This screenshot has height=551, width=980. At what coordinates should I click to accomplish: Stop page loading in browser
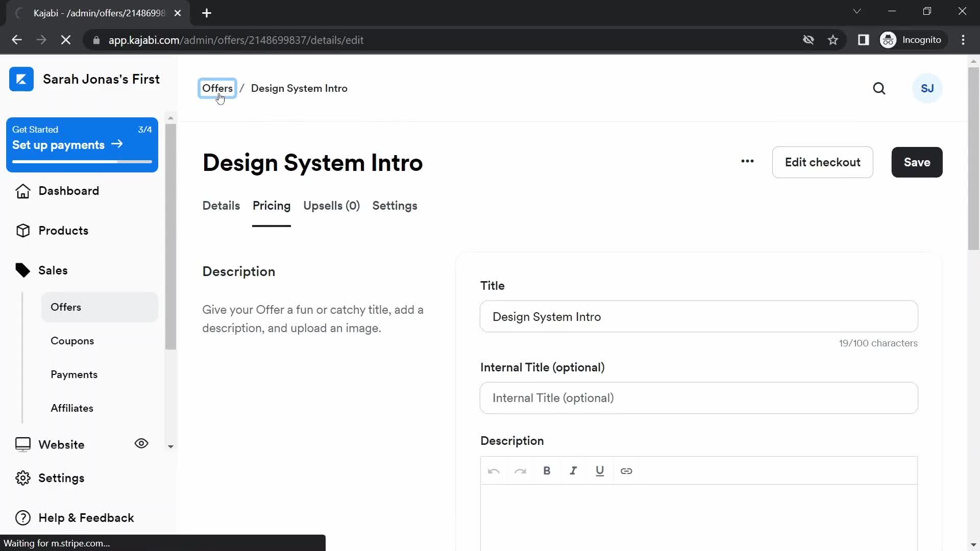(x=66, y=40)
